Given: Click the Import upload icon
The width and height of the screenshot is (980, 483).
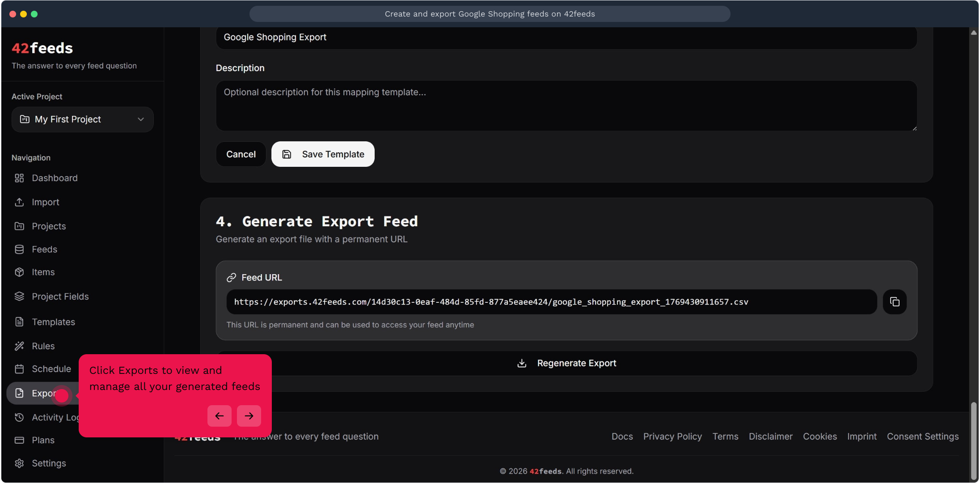Looking at the screenshot, I should (19, 202).
